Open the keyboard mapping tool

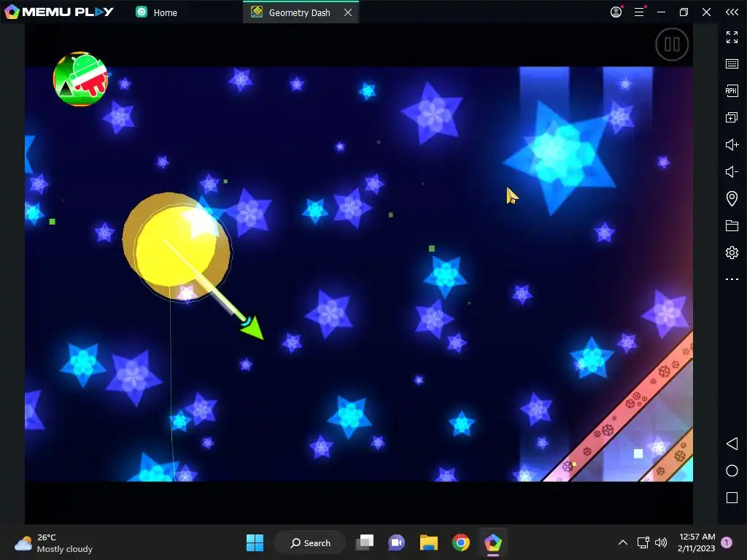click(x=732, y=64)
